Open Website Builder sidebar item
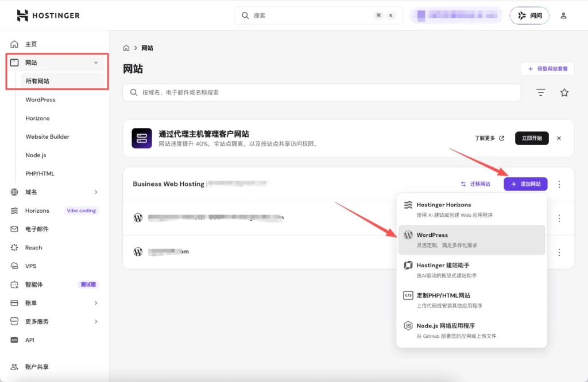Image resolution: width=588 pixels, height=382 pixels. 47,137
